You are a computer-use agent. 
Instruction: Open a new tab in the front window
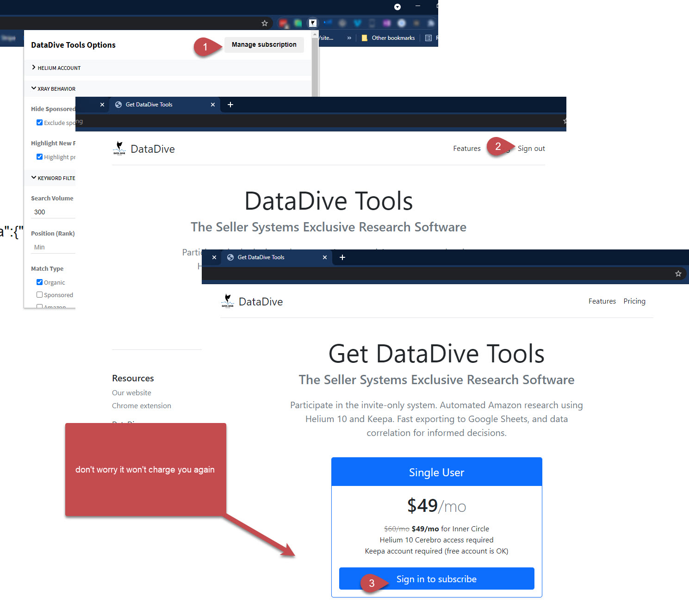click(x=342, y=257)
